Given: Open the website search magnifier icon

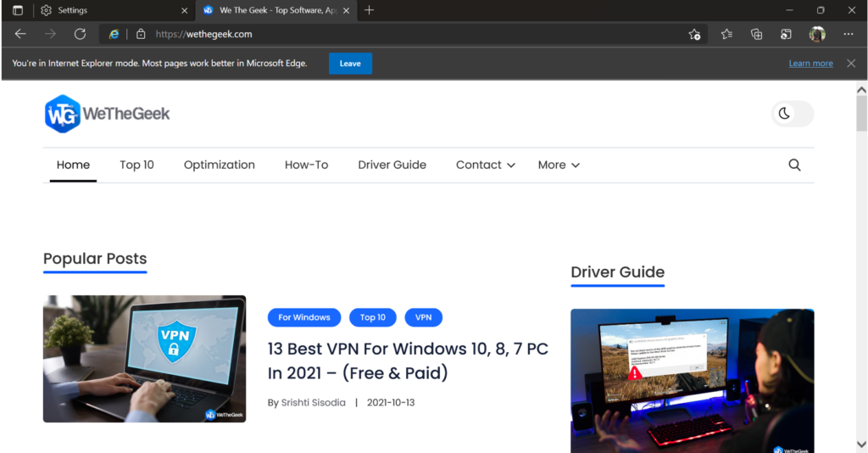Looking at the screenshot, I should [x=794, y=165].
